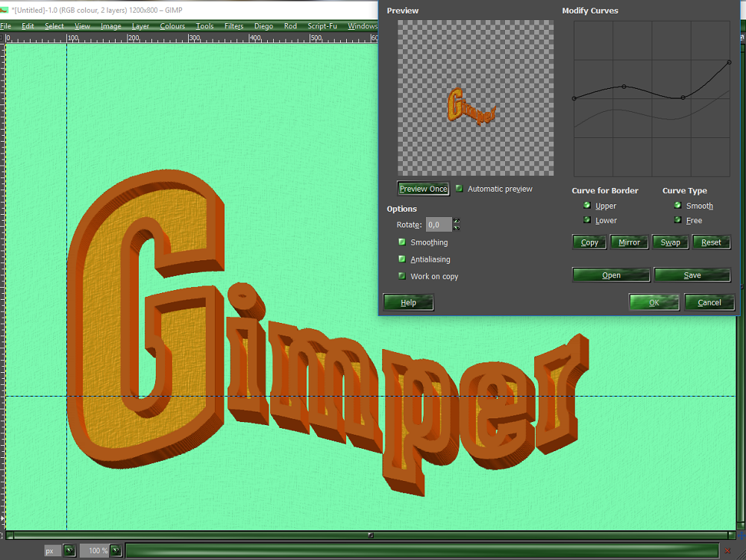The width and height of the screenshot is (746, 560).
Task: Click the rightmost curve control point
Action: point(729,62)
